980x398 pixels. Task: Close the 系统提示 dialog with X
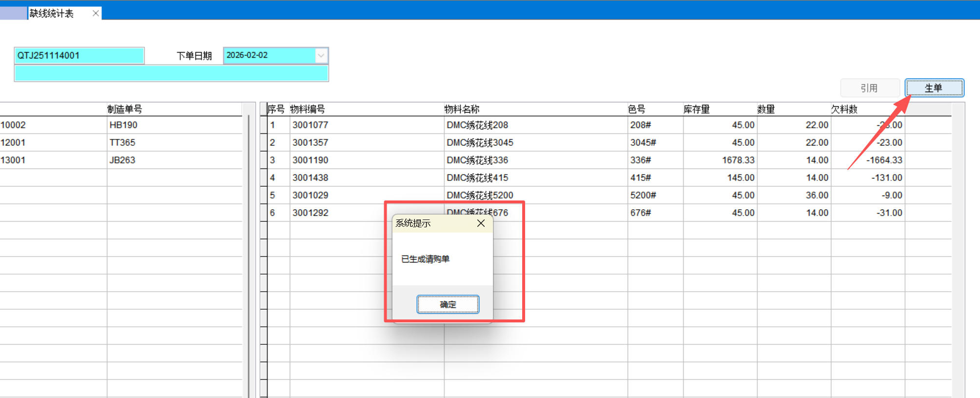pos(481,223)
